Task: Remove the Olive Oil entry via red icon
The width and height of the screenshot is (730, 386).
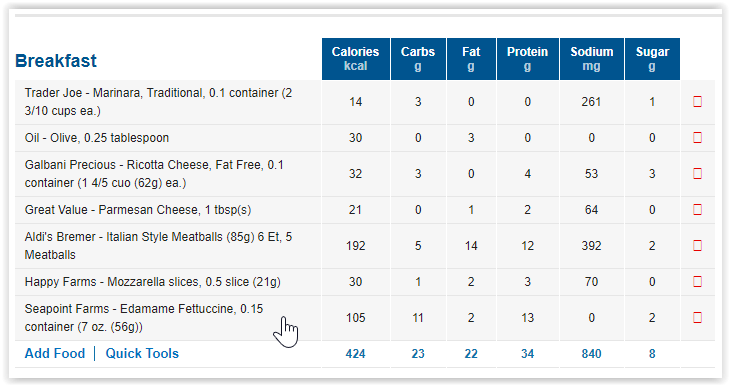Action: point(697,137)
